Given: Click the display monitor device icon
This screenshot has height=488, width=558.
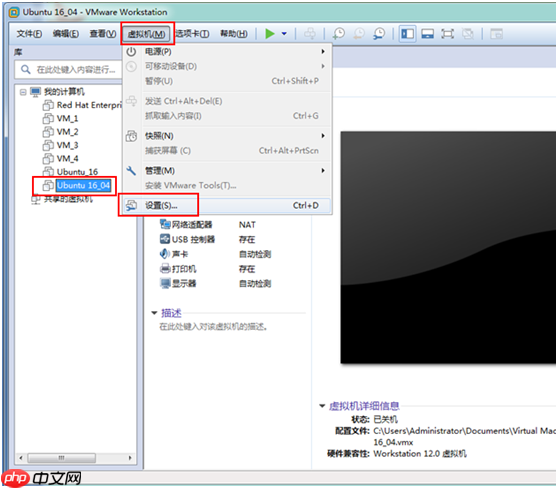Looking at the screenshot, I should click(165, 283).
